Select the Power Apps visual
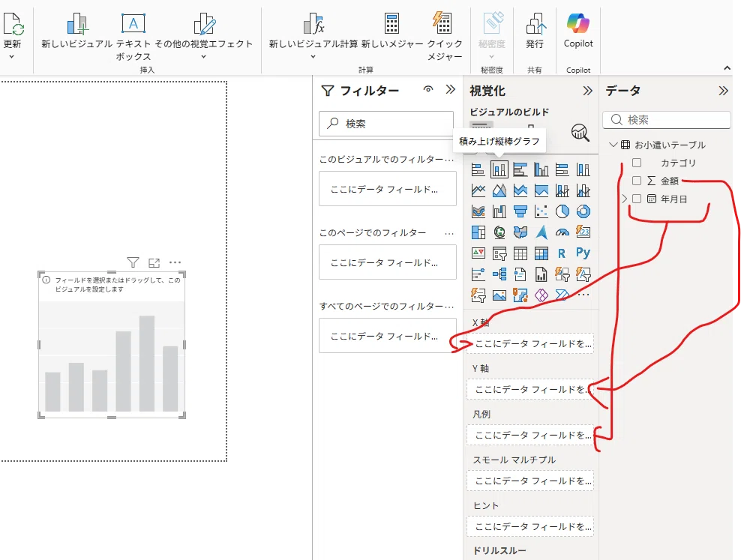Image resolution: width=741 pixels, height=560 pixels. pos(541,295)
